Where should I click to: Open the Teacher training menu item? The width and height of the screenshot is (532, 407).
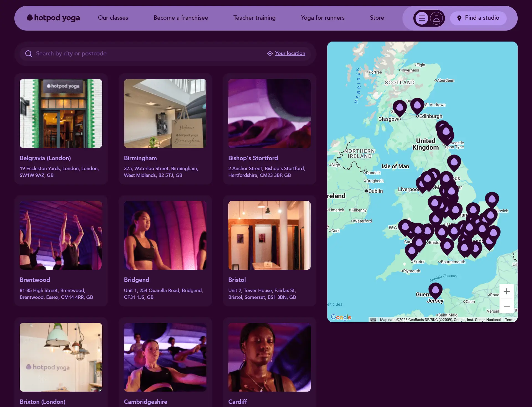pyautogui.click(x=254, y=18)
